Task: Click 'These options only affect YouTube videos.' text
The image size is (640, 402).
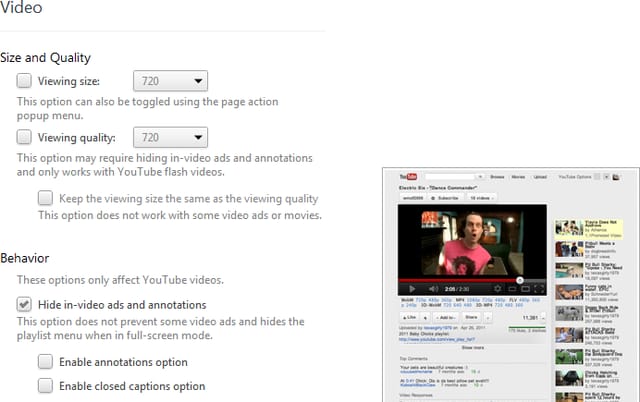Action: 120,280
